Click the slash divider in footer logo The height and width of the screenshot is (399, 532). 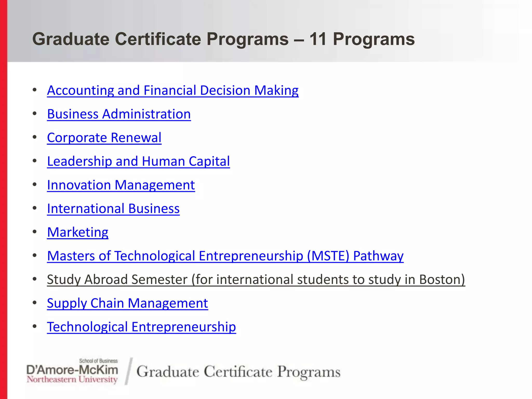[129, 371]
